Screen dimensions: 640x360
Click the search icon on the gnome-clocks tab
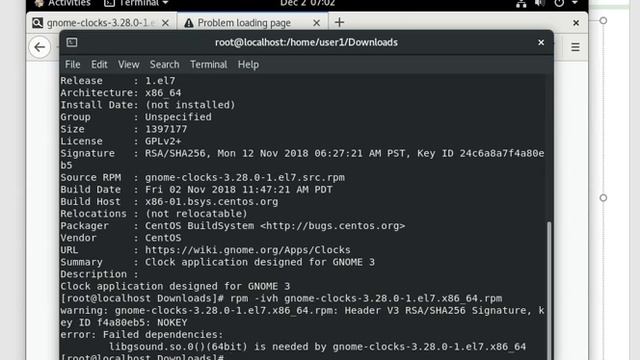click(x=37, y=23)
